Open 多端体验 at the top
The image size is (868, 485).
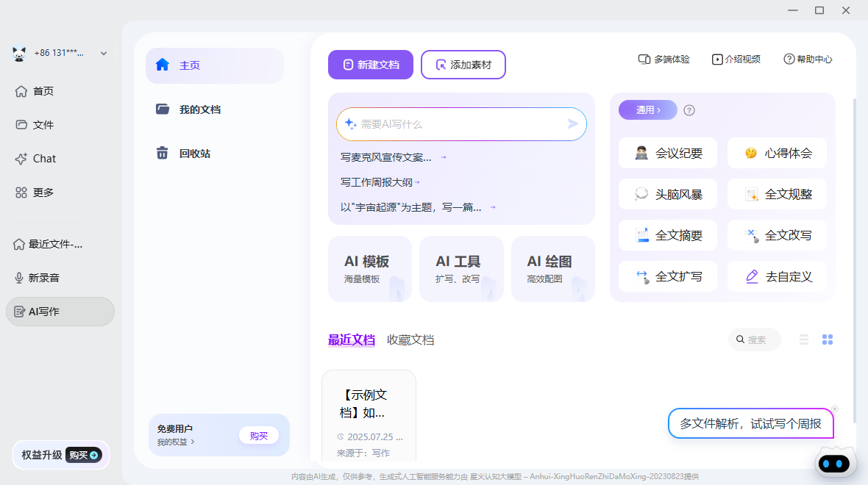pos(664,60)
